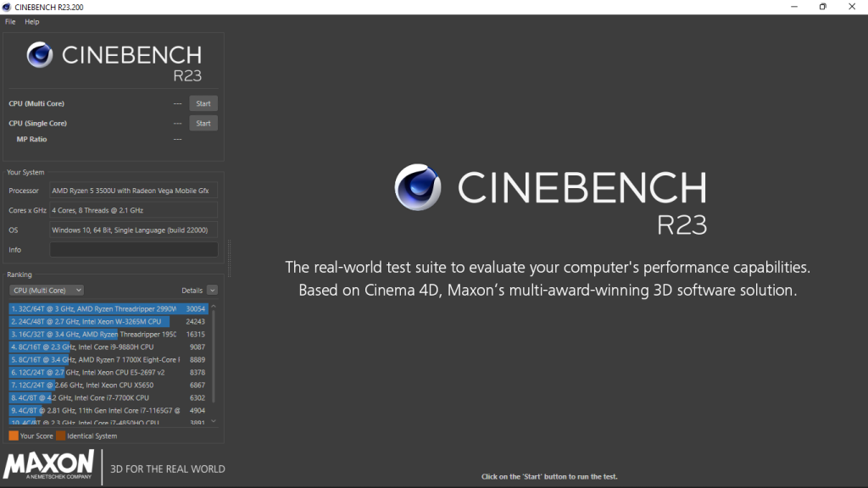Click the CPU (Single Core) label

click(x=37, y=124)
